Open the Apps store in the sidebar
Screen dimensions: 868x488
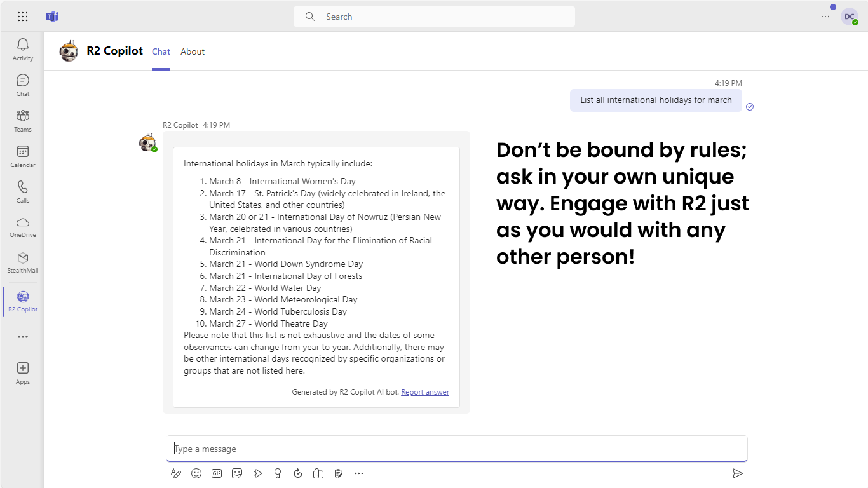click(23, 373)
